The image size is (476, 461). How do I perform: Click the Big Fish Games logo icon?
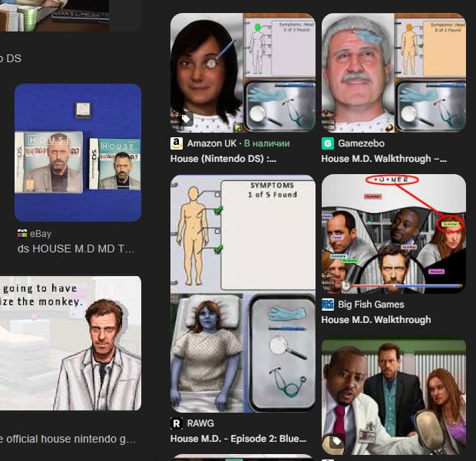coord(328,305)
